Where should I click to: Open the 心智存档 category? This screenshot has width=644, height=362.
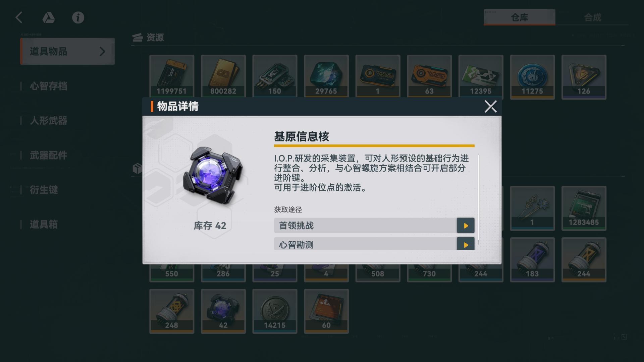(x=49, y=86)
